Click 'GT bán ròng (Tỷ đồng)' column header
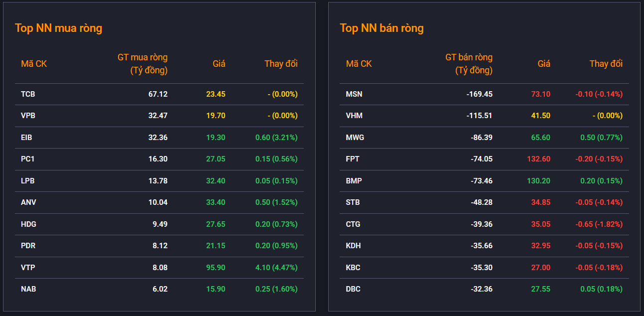The height and width of the screenshot is (316, 644). [x=469, y=64]
